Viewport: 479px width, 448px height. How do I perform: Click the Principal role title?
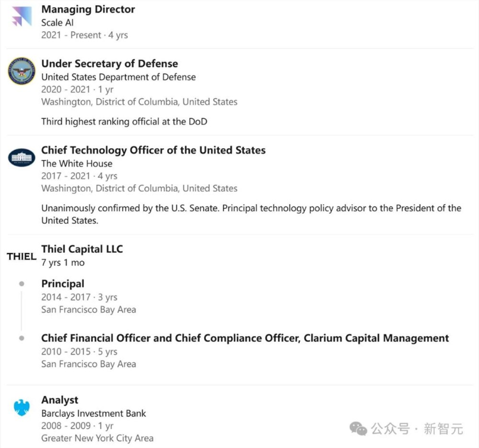[x=62, y=284]
